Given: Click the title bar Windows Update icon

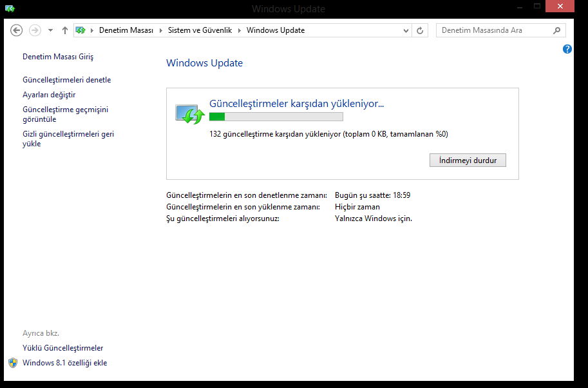Looking at the screenshot, I should pyautogui.click(x=10, y=8).
